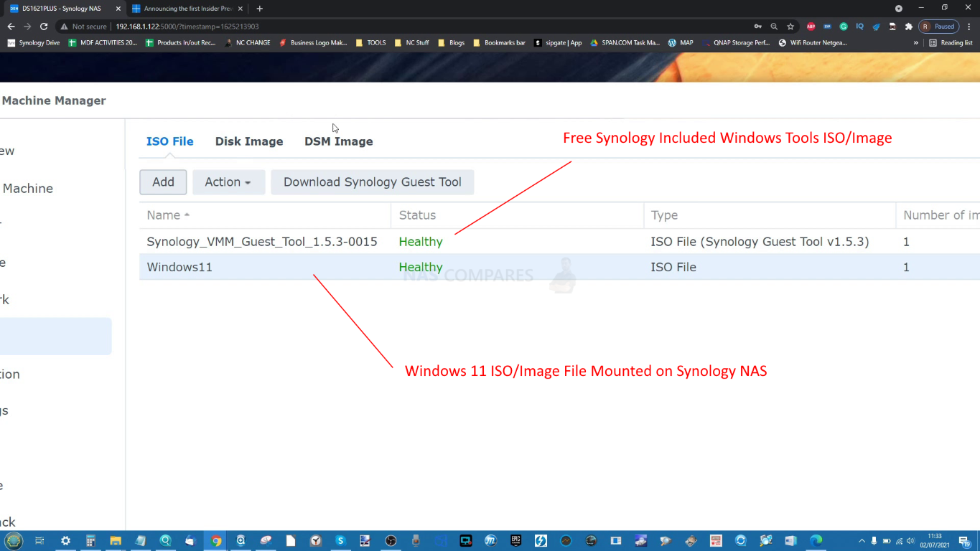Click the browser address bar
Image resolution: width=980 pixels, height=551 pixels.
(x=431, y=27)
